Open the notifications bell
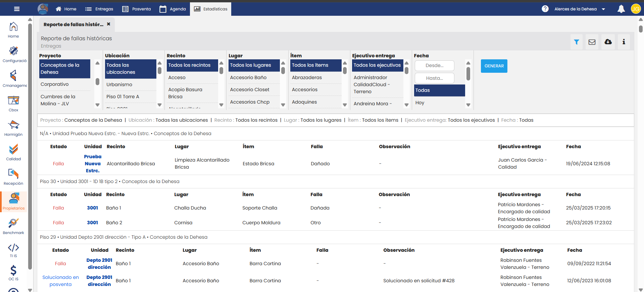Screen dimensions: 644x292 click(621, 9)
